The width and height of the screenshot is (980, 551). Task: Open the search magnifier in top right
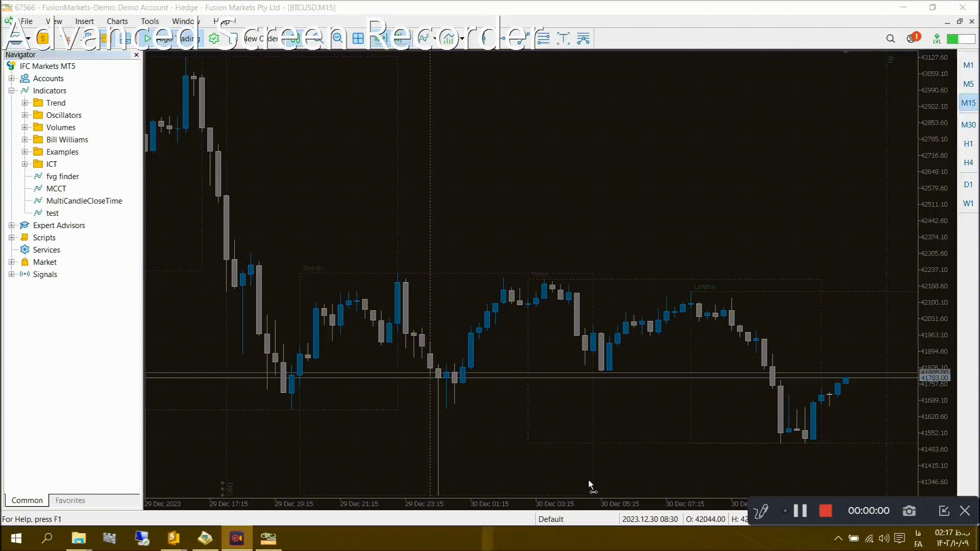[890, 39]
